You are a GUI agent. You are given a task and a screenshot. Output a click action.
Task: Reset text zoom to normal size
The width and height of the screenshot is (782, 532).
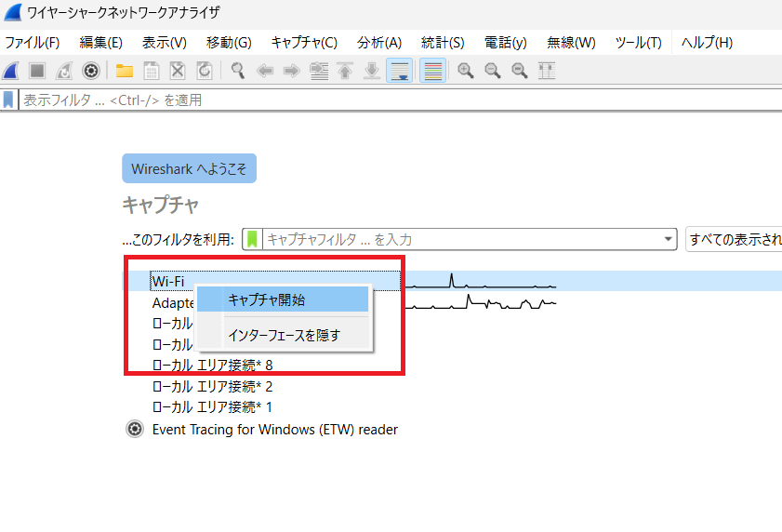(x=520, y=71)
